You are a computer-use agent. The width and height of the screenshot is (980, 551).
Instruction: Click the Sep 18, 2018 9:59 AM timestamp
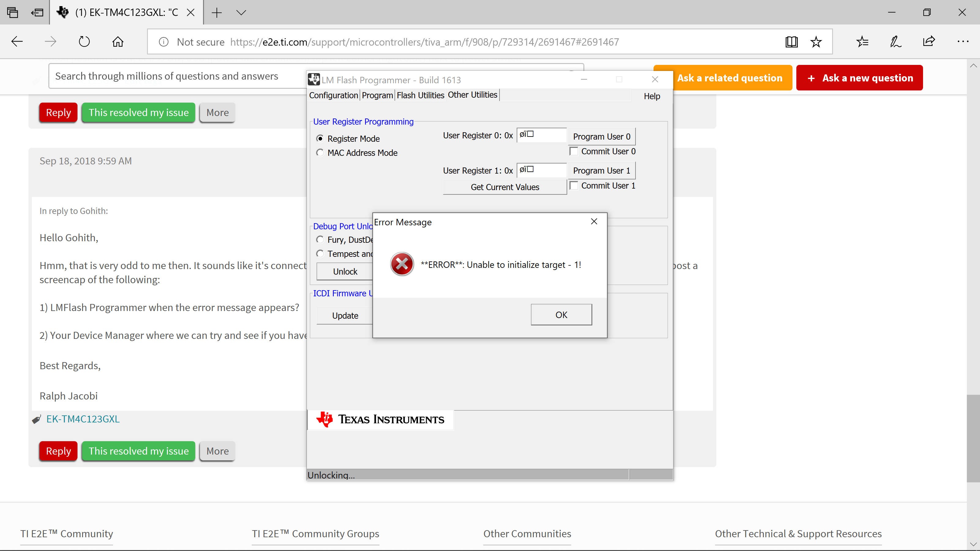86,161
